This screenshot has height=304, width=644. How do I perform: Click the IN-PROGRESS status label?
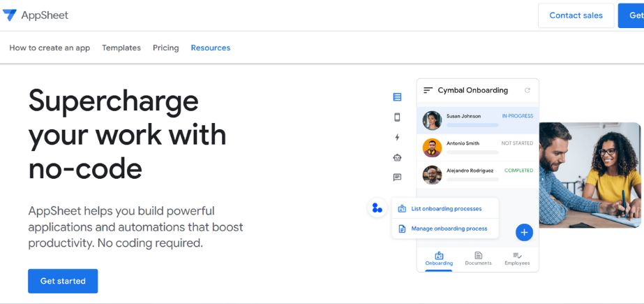coord(518,116)
